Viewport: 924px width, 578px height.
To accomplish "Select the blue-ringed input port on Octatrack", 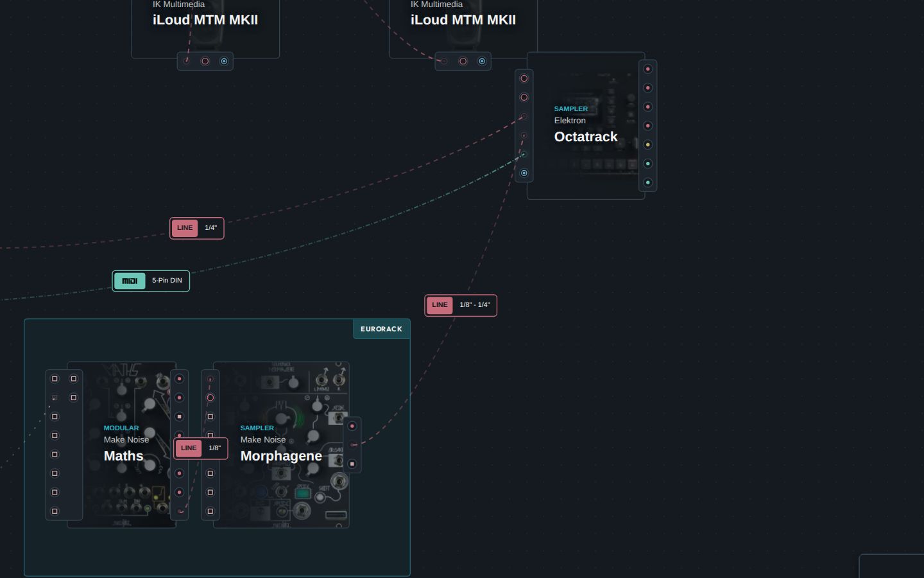I will tap(524, 173).
